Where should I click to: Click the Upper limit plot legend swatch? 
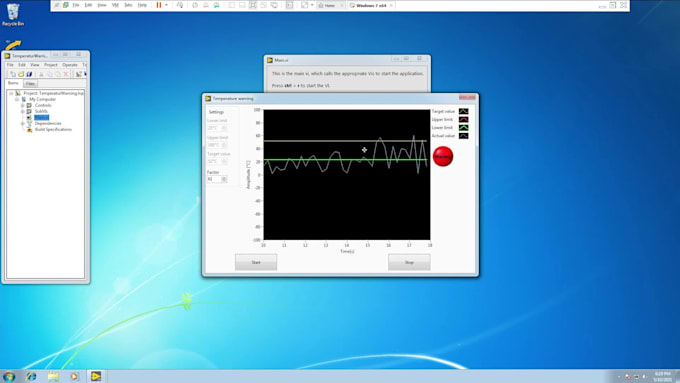tap(464, 120)
